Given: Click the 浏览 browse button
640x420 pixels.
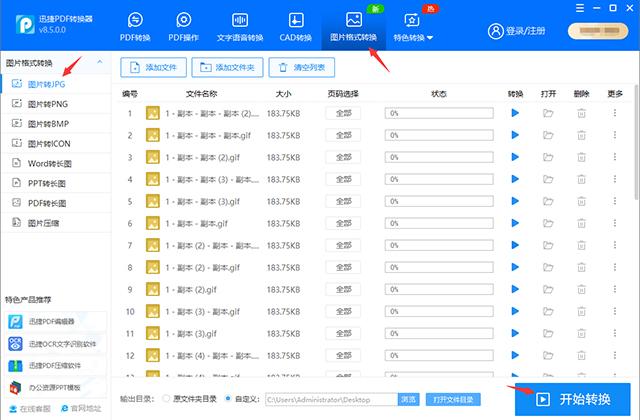Looking at the screenshot, I should (408, 400).
